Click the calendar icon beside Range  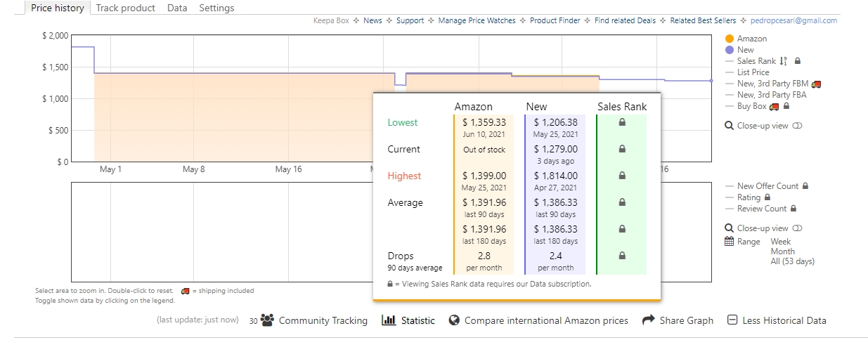730,242
